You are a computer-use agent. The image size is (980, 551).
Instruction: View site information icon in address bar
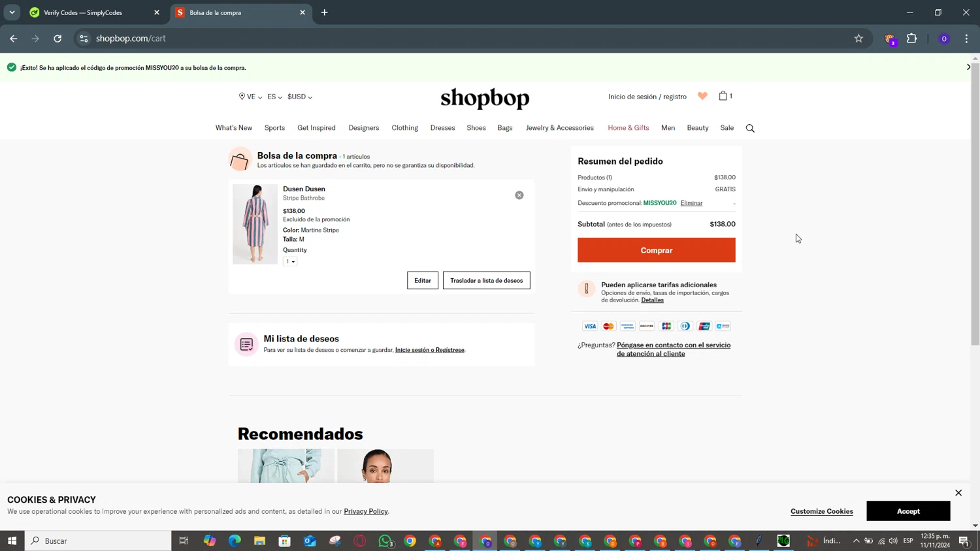(84, 39)
